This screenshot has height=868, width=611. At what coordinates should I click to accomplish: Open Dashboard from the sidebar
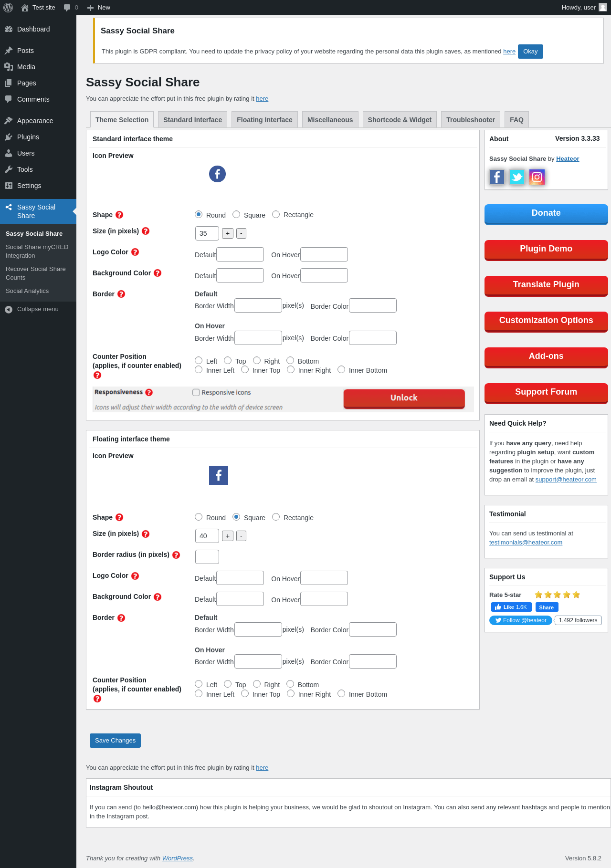pyautogui.click(x=38, y=29)
